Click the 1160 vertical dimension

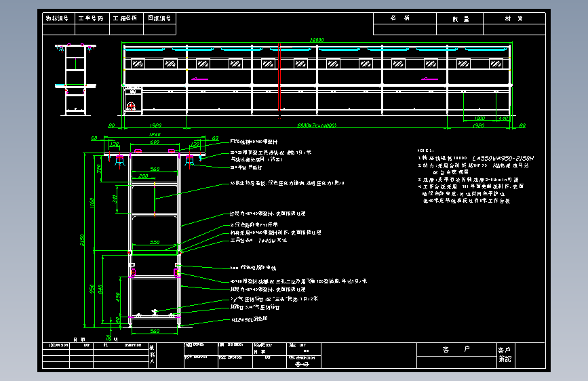coord(92,203)
